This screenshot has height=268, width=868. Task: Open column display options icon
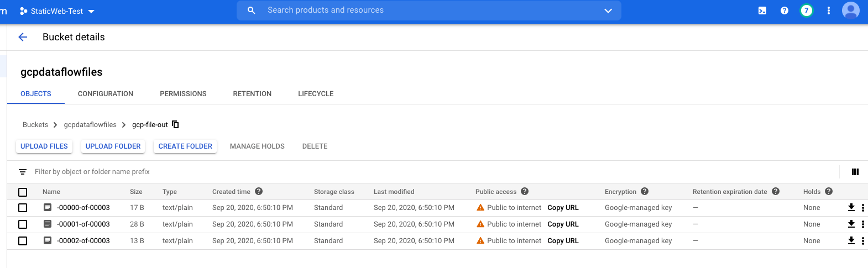(x=855, y=172)
